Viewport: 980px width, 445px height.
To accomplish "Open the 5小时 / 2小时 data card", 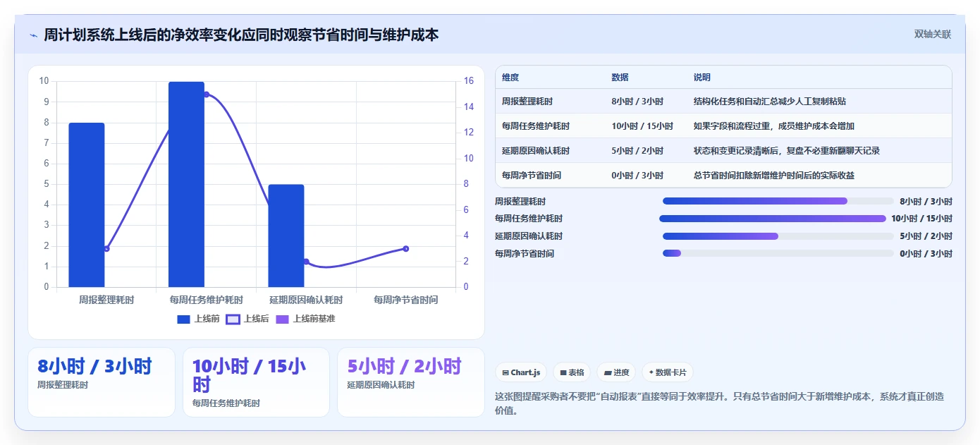I will (x=411, y=382).
